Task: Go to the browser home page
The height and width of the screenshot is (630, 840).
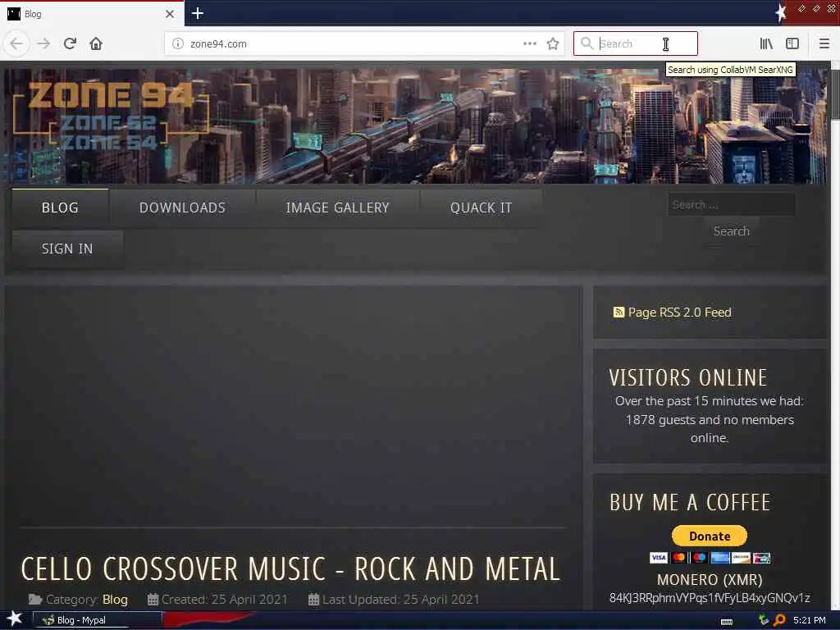Action: 96,43
